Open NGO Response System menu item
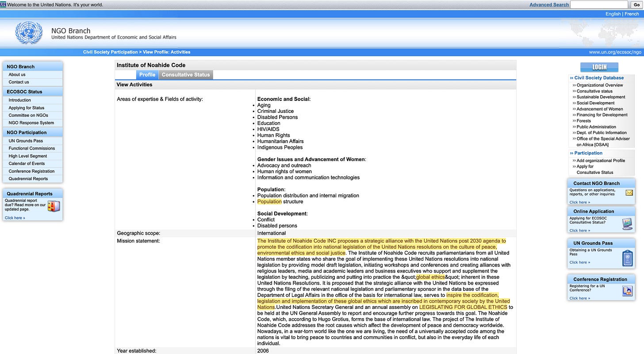This screenshot has width=644, height=354. 31,123
